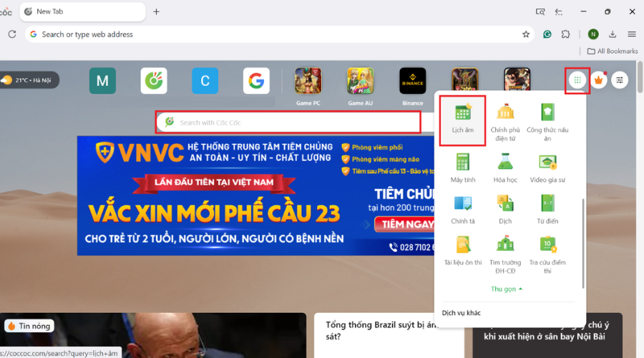Open the Google shortcut tile

pyautogui.click(x=256, y=81)
